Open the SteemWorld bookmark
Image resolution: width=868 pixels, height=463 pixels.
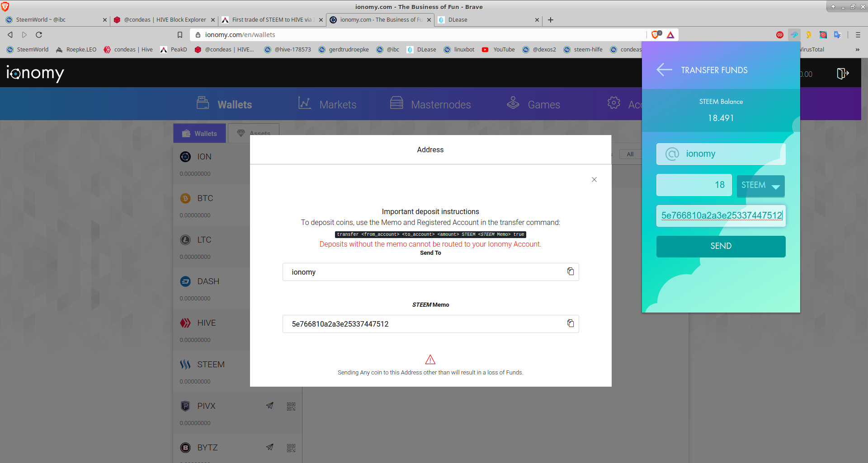[28, 50]
